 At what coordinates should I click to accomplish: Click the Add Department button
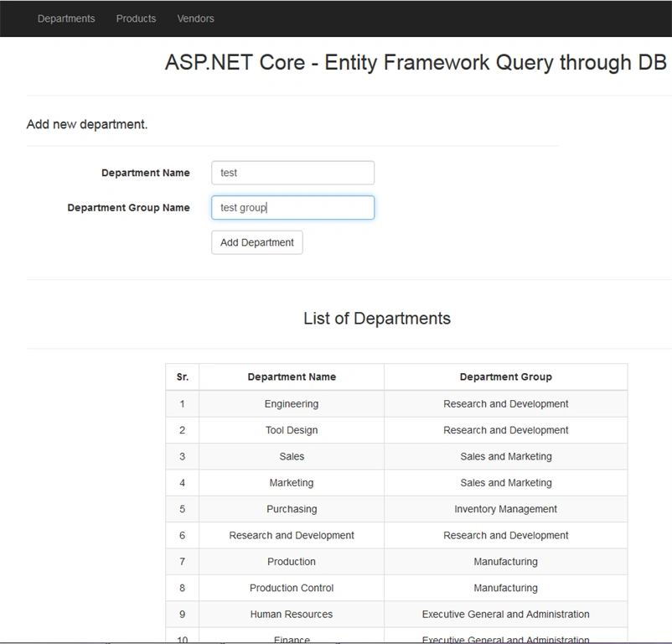(256, 242)
